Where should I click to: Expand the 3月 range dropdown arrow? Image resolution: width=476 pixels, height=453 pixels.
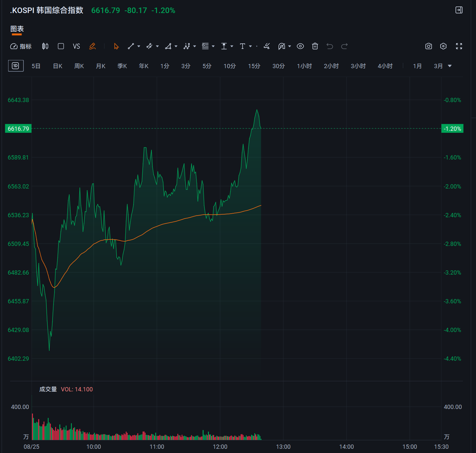click(450, 66)
